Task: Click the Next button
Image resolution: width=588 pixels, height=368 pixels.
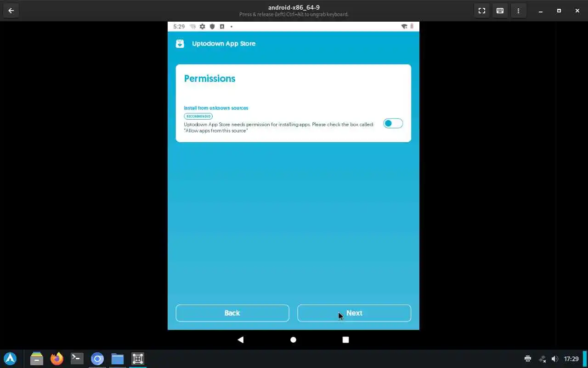Action: [x=354, y=313]
